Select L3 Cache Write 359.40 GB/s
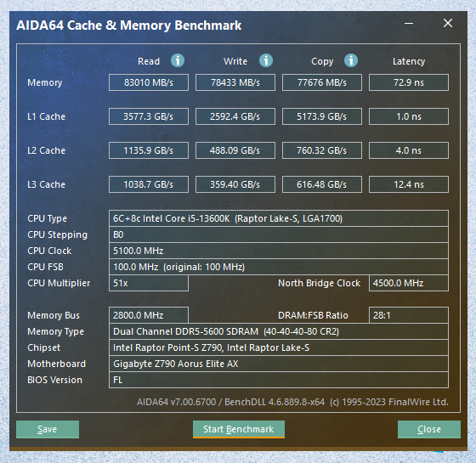476x463 pixels. [x=235, y=184]
